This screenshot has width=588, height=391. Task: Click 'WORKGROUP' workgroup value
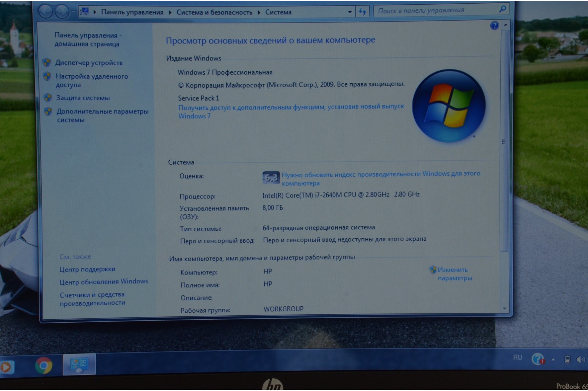pyautogui.click(x=283, y=309)
